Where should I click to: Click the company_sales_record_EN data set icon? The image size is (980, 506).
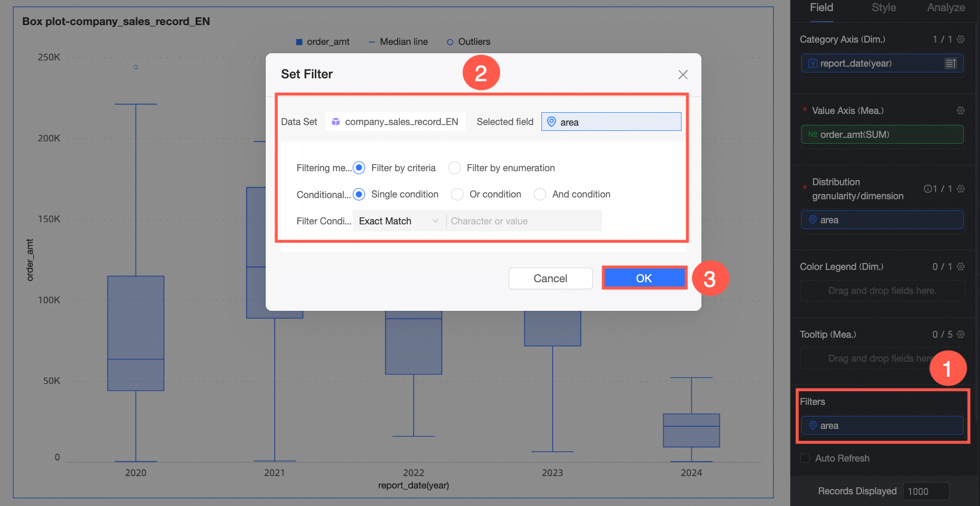point(336,122)
